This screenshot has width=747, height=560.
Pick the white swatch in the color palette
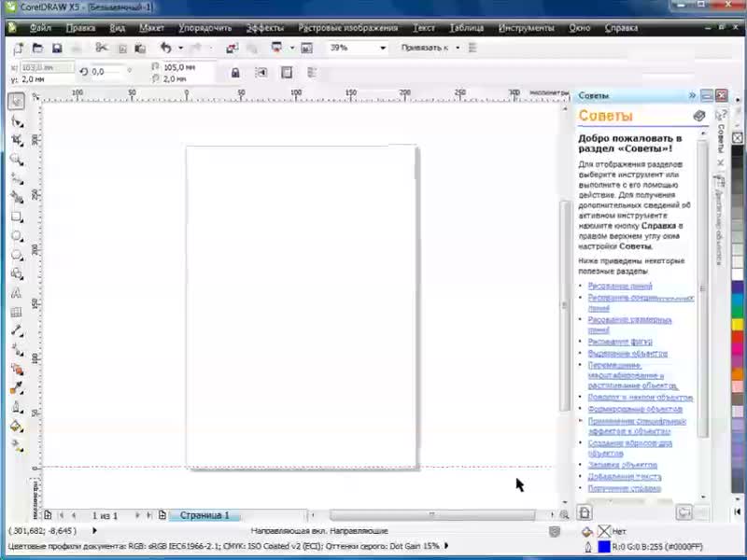coord(738,274)
